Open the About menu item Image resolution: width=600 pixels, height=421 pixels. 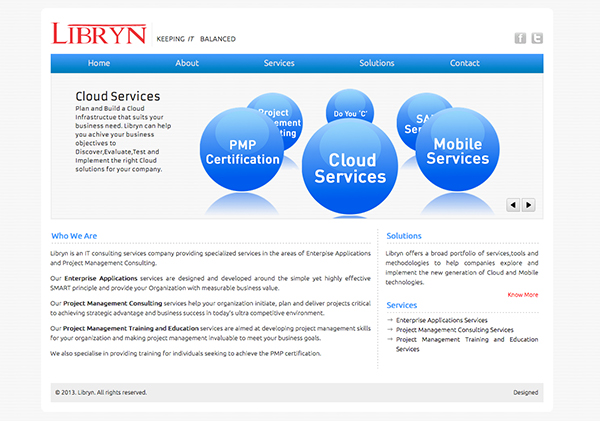[x=187, y=63]
